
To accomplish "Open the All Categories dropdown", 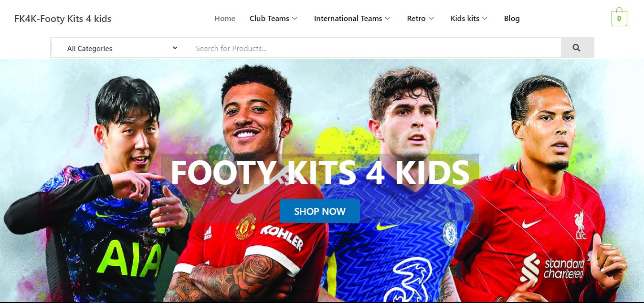I will click(x=122, y=48).
